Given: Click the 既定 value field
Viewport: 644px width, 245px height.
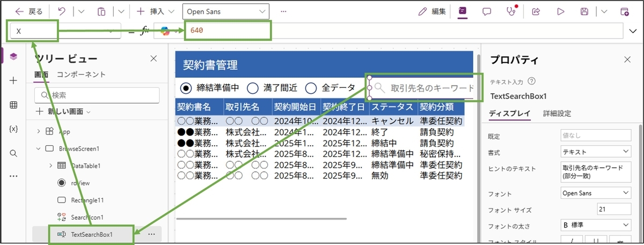Looking at the screenshot, I should coord(597,137).
